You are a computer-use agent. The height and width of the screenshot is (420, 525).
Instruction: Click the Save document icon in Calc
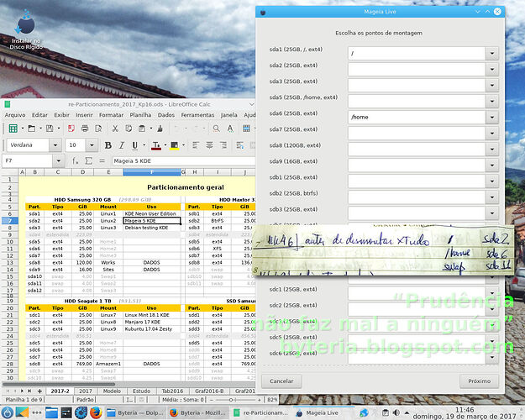click(50, 129)
